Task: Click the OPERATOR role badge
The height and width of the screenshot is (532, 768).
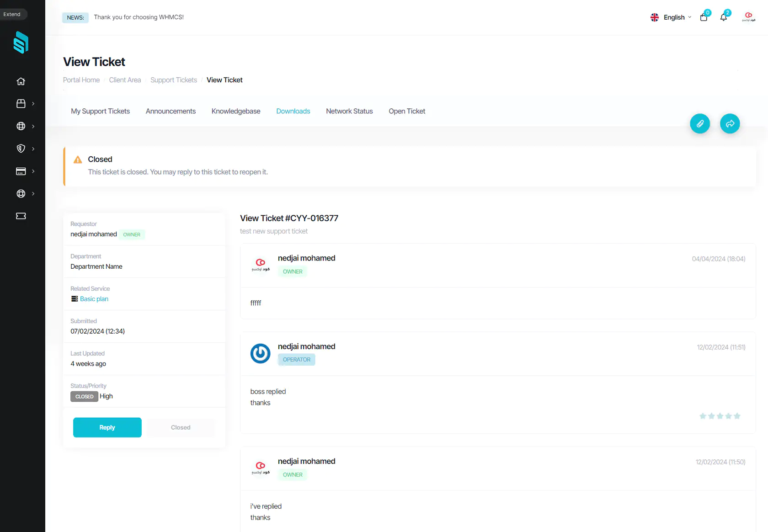Action: point(297,360)
